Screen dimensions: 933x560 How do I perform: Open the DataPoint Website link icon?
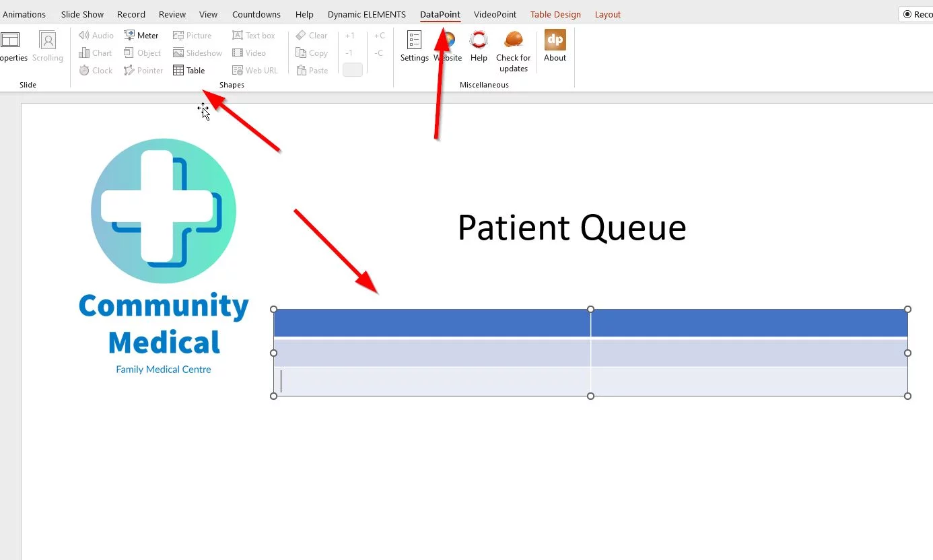point(448,46)
